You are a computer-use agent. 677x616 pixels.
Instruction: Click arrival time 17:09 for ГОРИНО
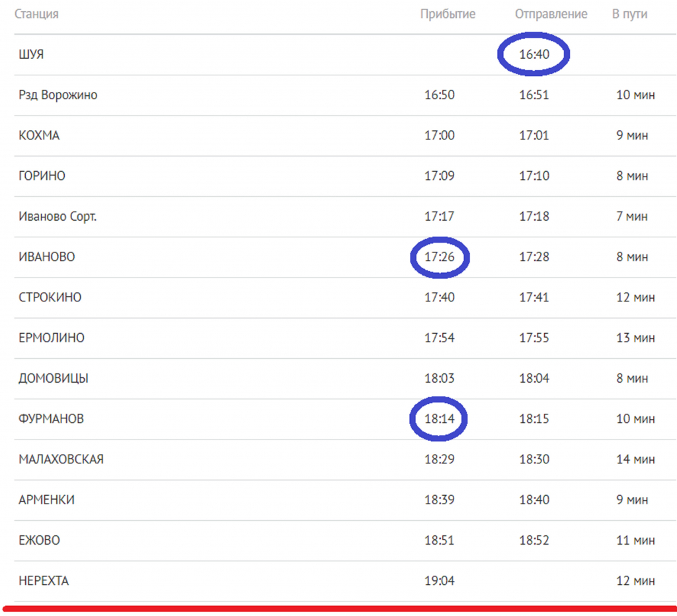pyautogui.click(x=440, y=176)
